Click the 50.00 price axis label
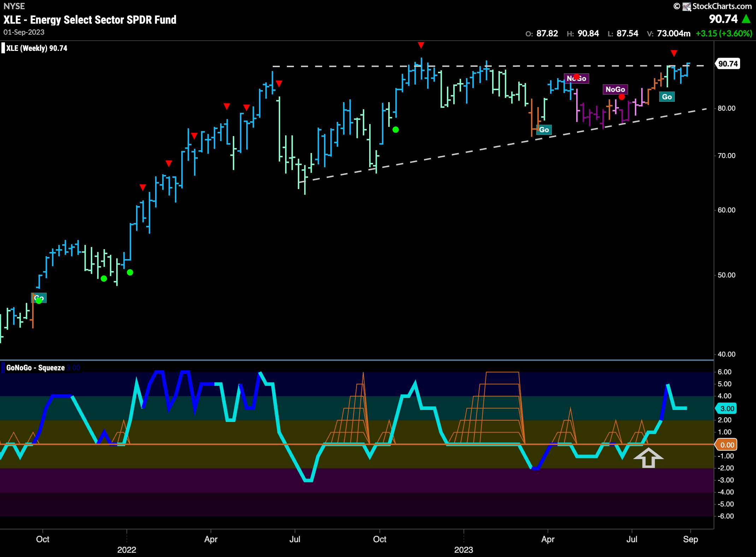Screen dimensions: 756x557 click(727, 275)
